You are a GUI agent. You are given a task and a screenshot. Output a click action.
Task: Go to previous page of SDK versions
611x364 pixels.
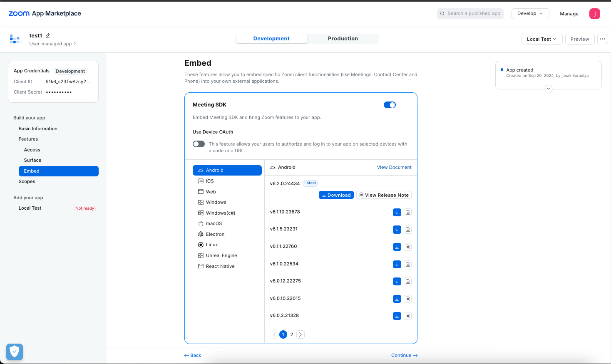275,334
